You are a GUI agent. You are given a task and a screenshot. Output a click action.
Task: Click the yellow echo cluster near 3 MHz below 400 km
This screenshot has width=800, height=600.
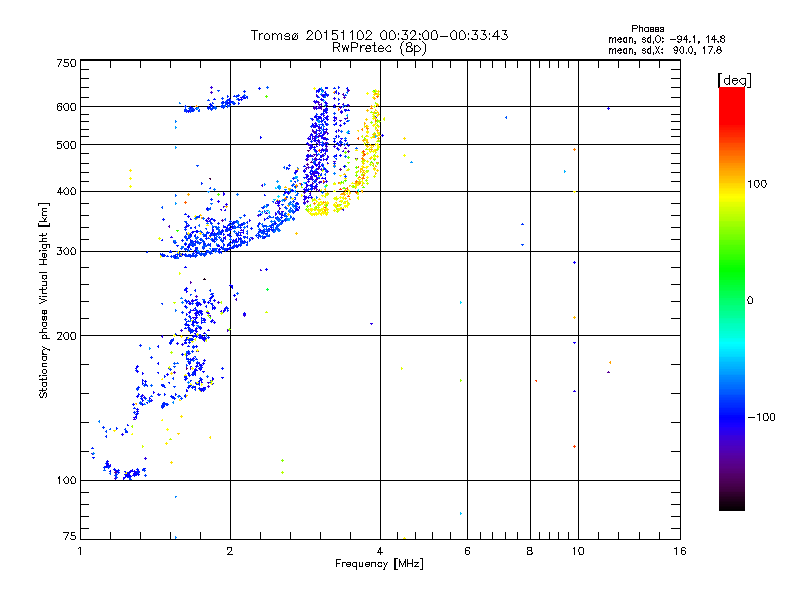click(318, 208)
